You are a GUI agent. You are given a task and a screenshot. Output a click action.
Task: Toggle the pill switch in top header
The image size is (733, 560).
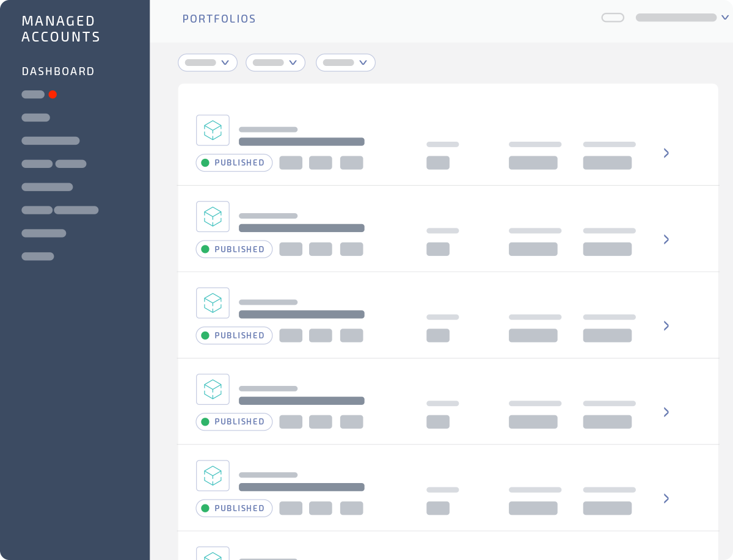pos(613,18)
